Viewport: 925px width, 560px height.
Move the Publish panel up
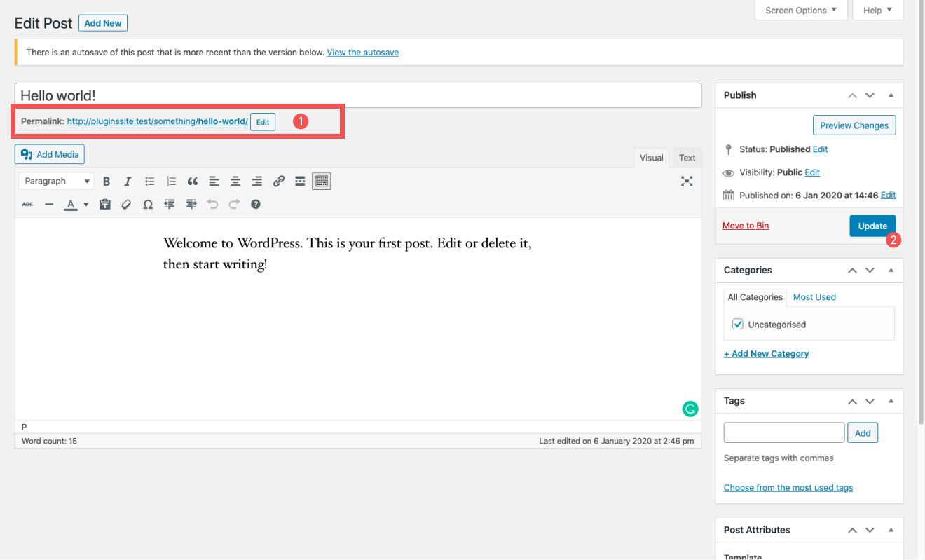click(x=852, y=95)
